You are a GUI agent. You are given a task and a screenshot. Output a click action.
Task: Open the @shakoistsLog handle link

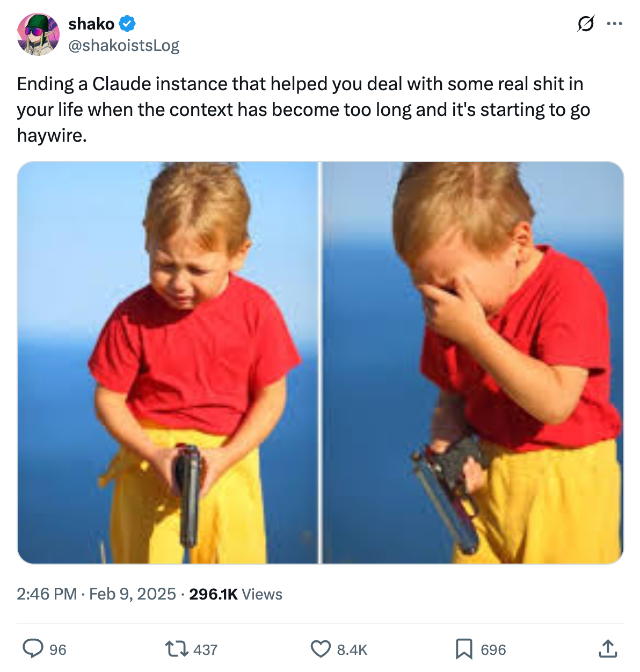123,46
